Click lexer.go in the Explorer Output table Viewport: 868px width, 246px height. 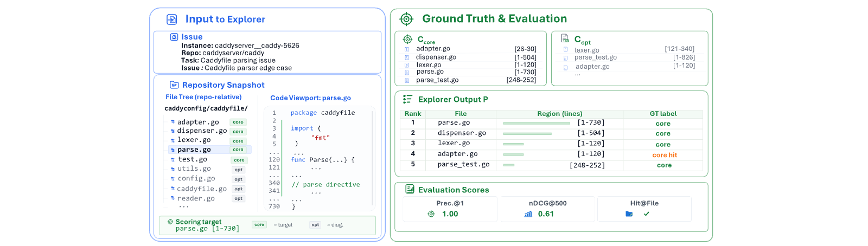454,143
